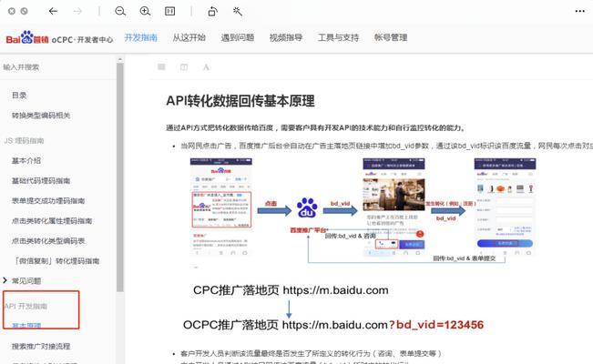Go back with the left arrow icon
Viewport: 593px width, 364px height.
pos(53,11)
